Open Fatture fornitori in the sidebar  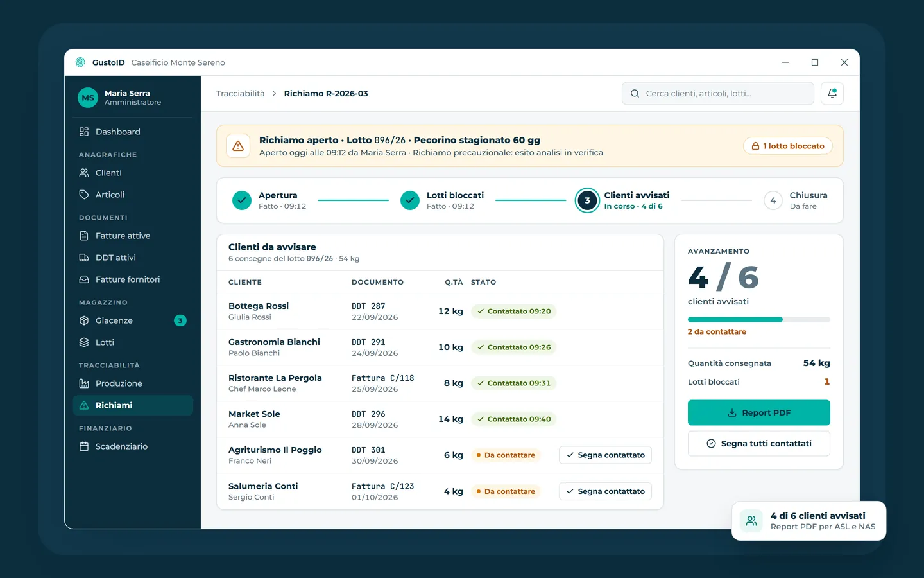point(133,279)
